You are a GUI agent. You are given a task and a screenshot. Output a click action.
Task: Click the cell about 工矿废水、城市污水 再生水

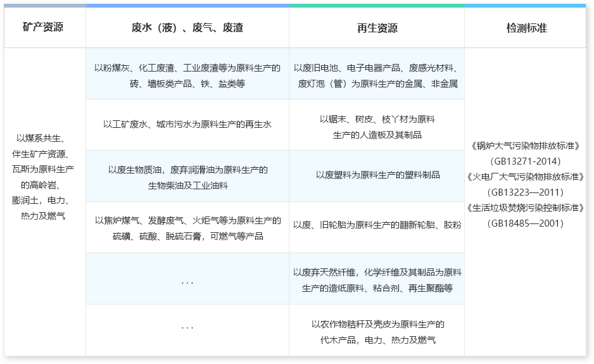[187, 125]
